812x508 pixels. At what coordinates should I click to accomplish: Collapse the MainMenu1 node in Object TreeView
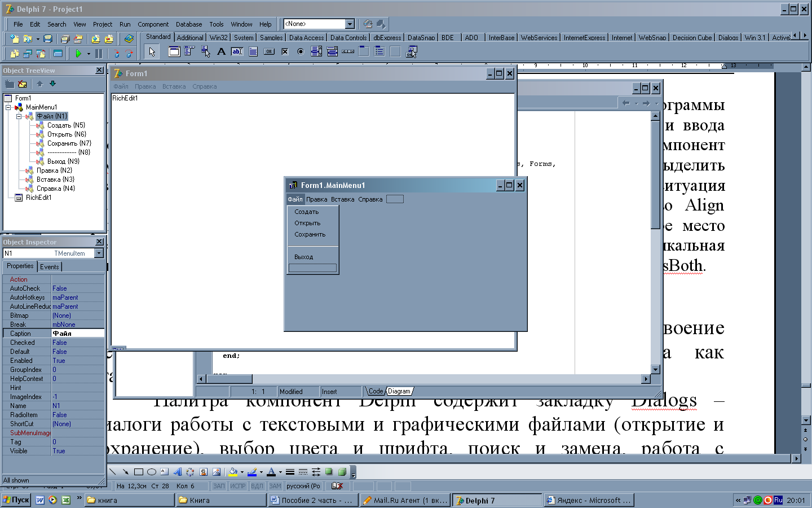coord(8,107)
